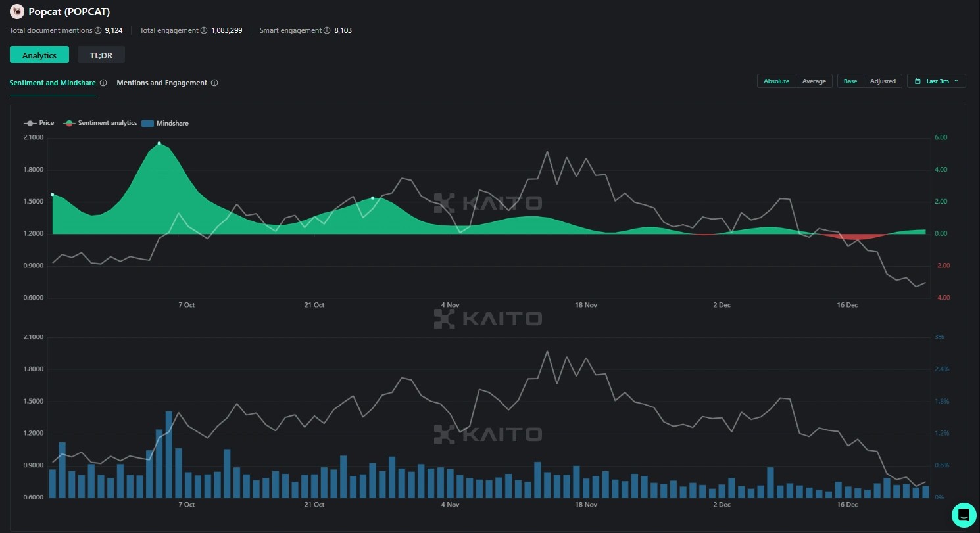Viewport: 980px width, 533px height.
Task: Click the Popcat (POPCAT) title
Action: 69,11
